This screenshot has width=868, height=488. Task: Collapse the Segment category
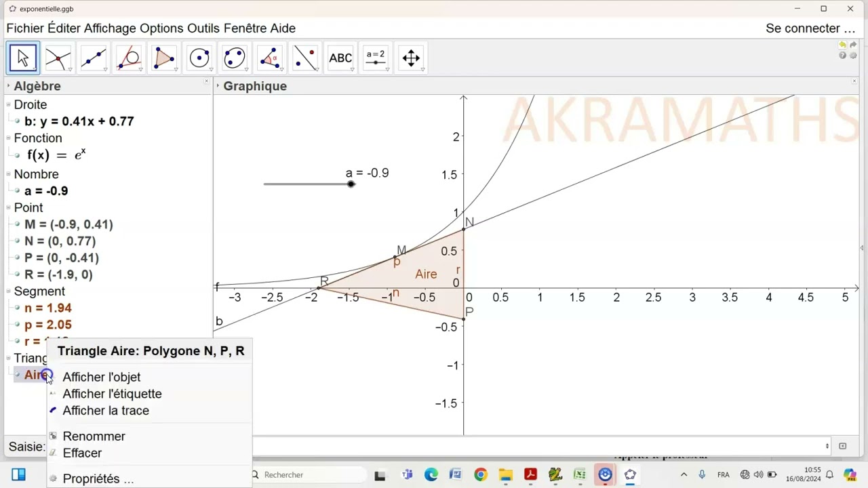pyautogui.click(x=9, y=291)
